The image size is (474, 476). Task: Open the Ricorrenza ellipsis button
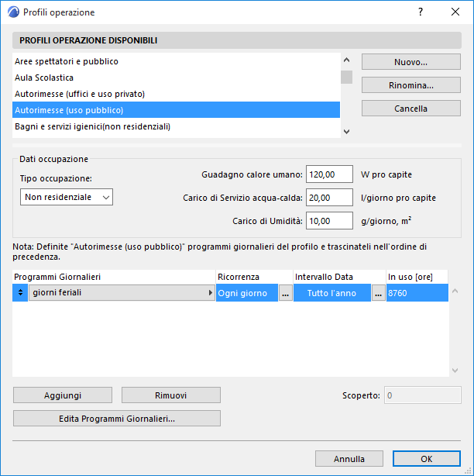tap(285, 293)
